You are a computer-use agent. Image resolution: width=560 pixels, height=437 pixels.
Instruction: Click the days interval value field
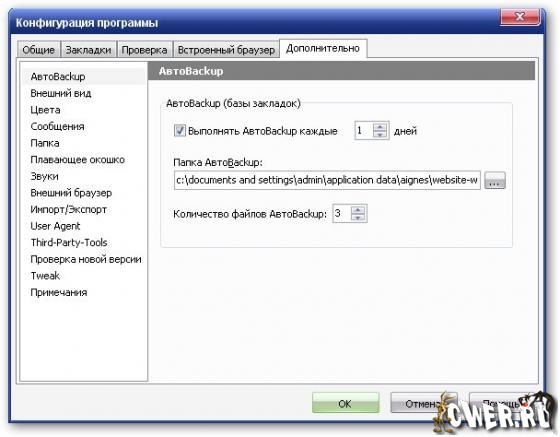click(x=364, y=131)
